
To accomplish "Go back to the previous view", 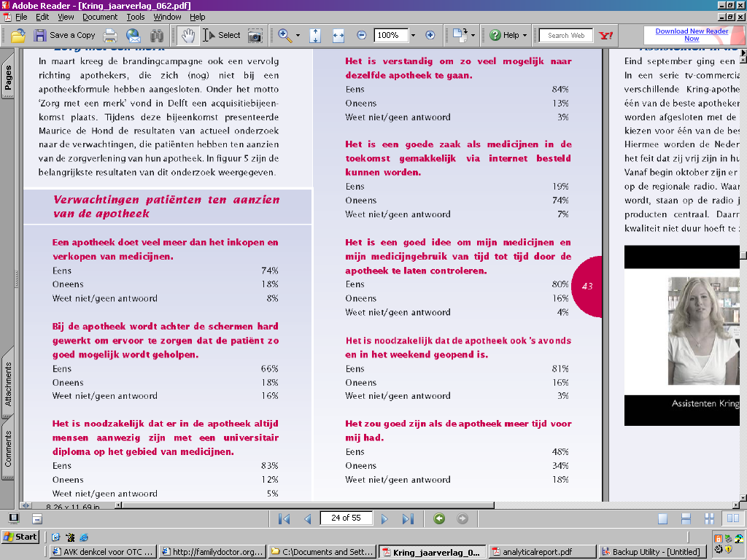I will click(439, 518).
